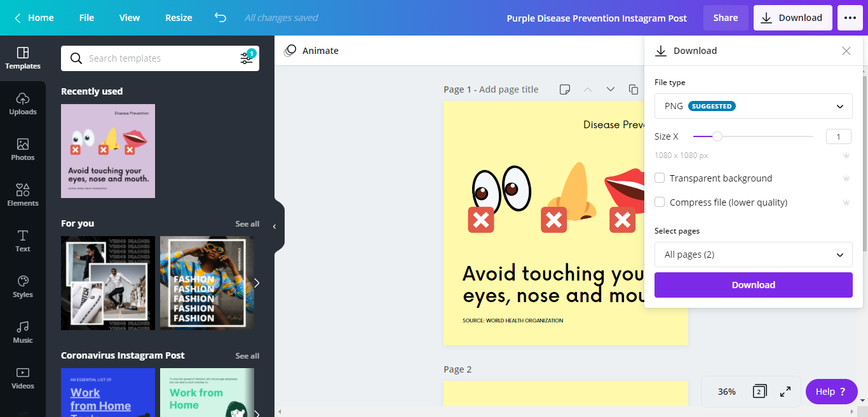This screenshot has width=868, height=417.
Task: Open the Templates sidebar tab
Action: [x=23, y=58]
